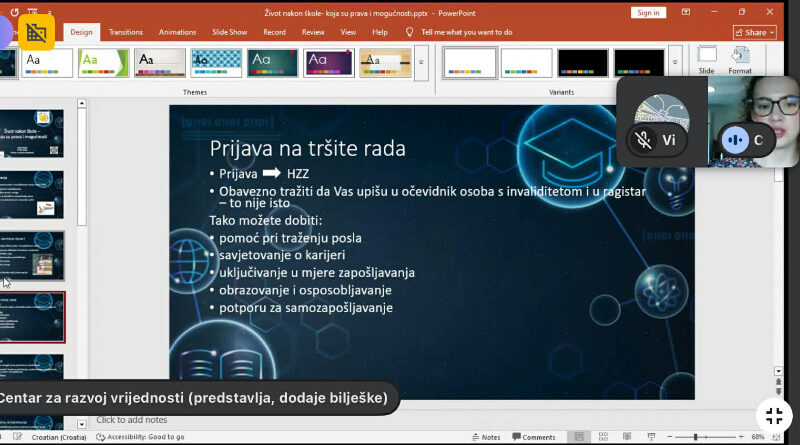Click the zoom out minus button
Screen dimensions: 800x445
[670, 437]
